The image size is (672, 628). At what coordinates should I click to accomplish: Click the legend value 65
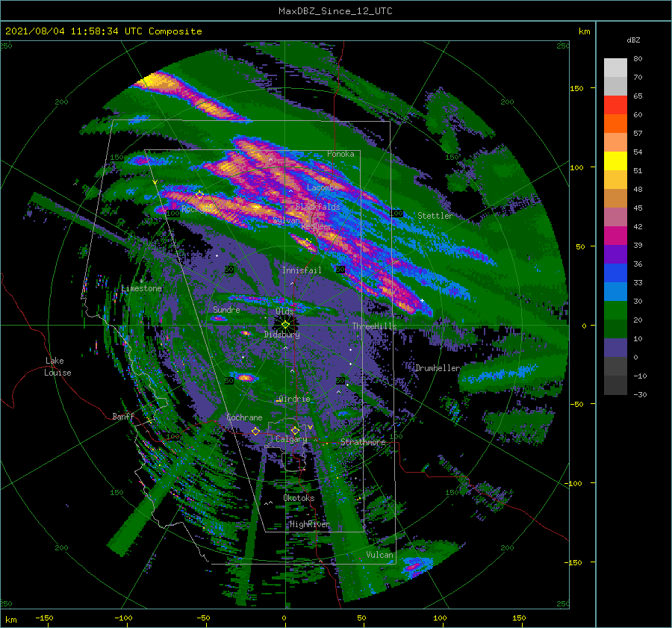click(x=638, y=96)
